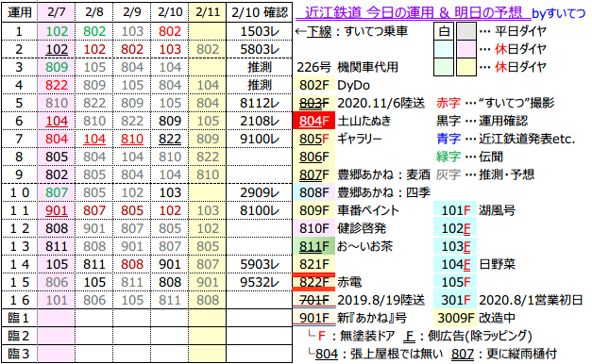This screenshot has height=364, width=592.
Task: Click the 2909レ confirmation cell
Action: pyautogui.click(x=260, y=192)
